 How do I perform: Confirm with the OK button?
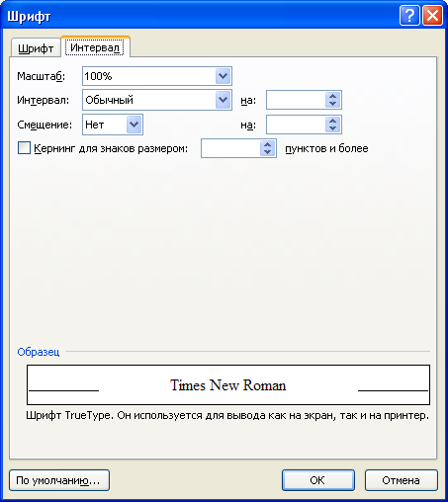coord(318,480)
